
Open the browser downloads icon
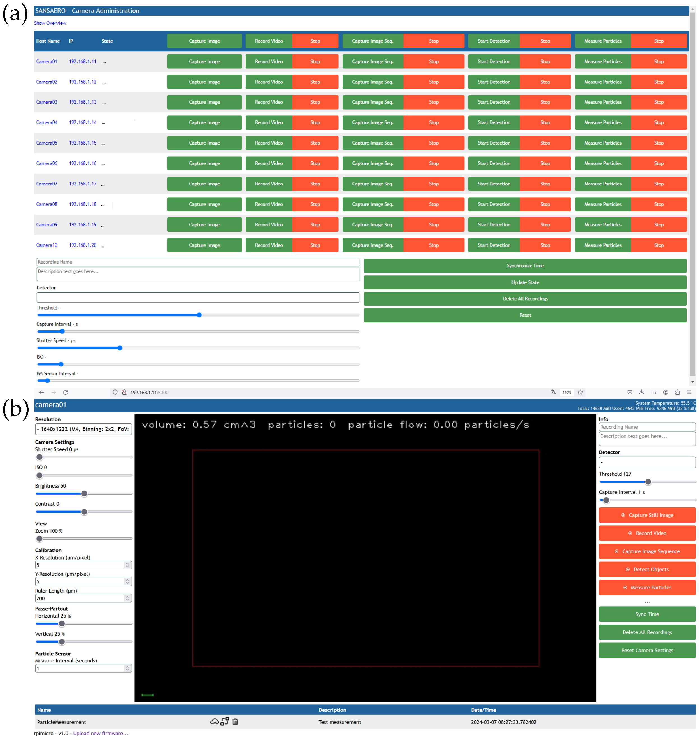click(642, 392)
